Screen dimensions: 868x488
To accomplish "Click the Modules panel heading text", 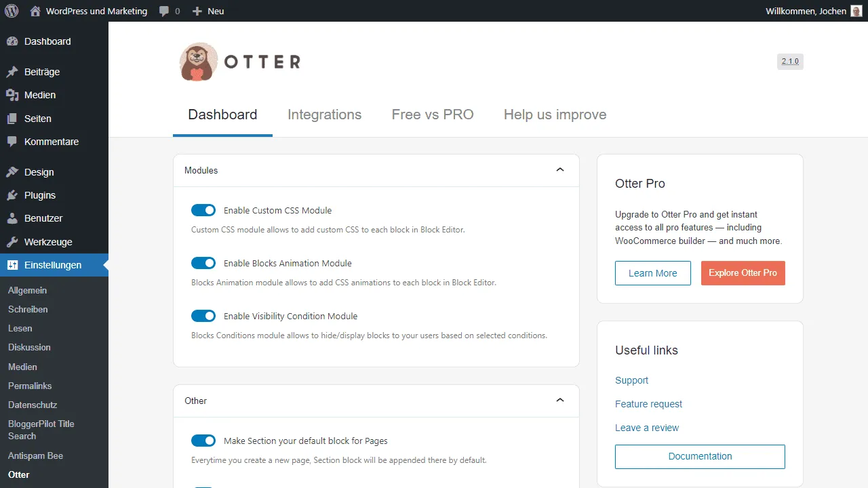I will pos(201,170).
